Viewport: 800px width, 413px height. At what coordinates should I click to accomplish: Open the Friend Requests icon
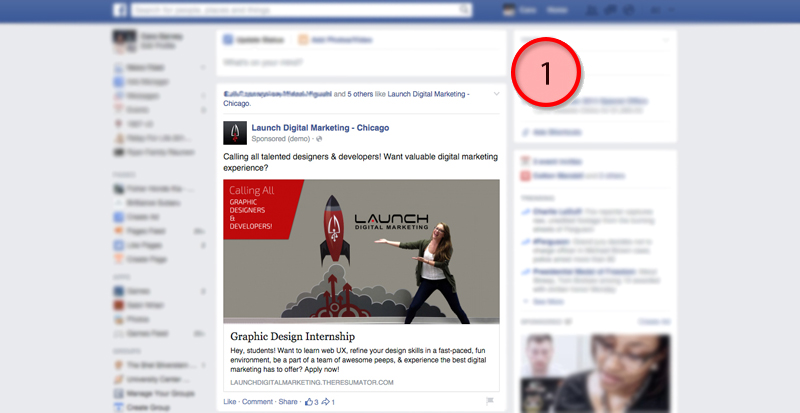[x=591, y=10]
